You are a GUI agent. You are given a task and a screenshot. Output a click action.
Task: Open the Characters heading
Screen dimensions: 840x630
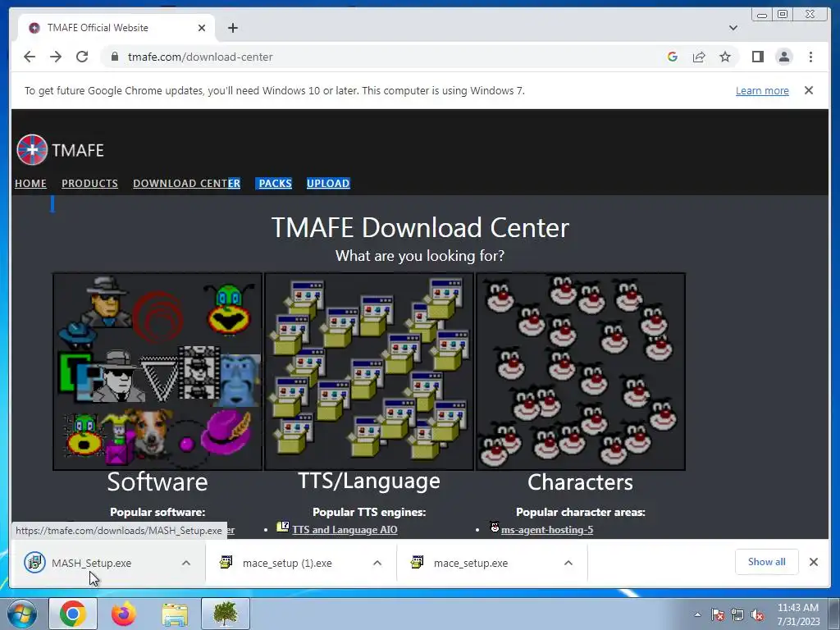(580, 482)
